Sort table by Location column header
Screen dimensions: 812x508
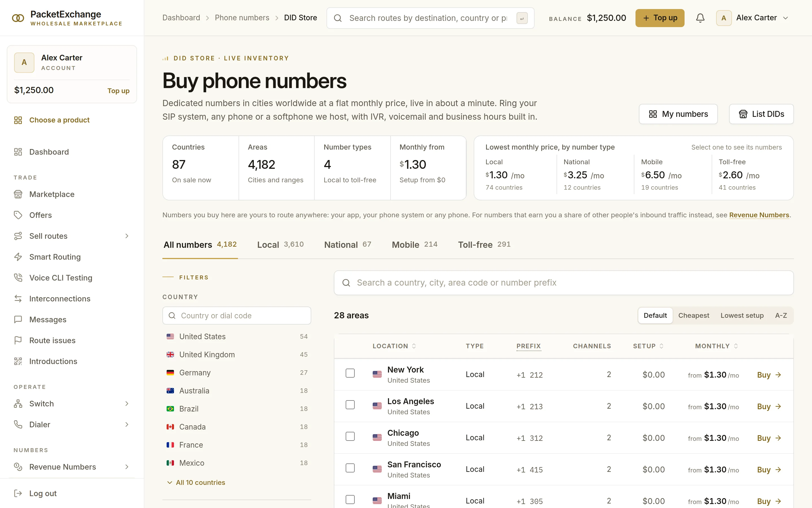click(394, 346)
